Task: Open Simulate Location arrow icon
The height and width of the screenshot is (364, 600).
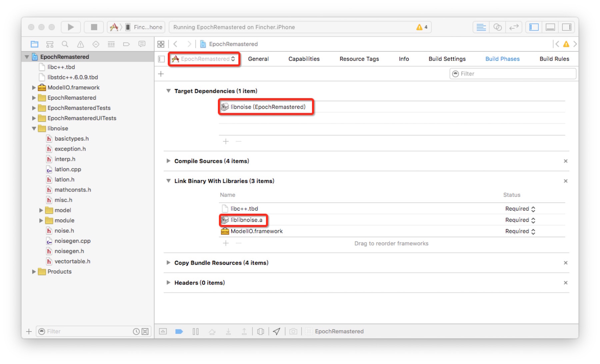Action: 277,331
